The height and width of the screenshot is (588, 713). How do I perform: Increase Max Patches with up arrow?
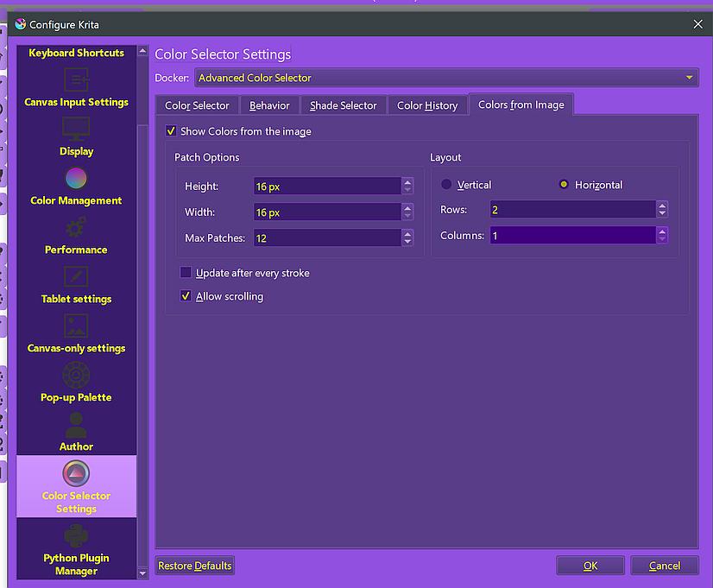click(407, 234)
